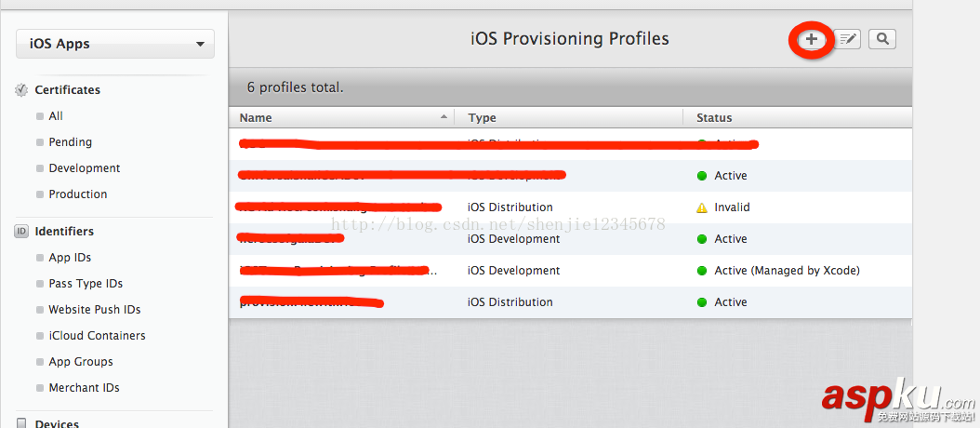Click the Type column header
Viewport: 980px width, 428px height.
[x=482, y=118]
